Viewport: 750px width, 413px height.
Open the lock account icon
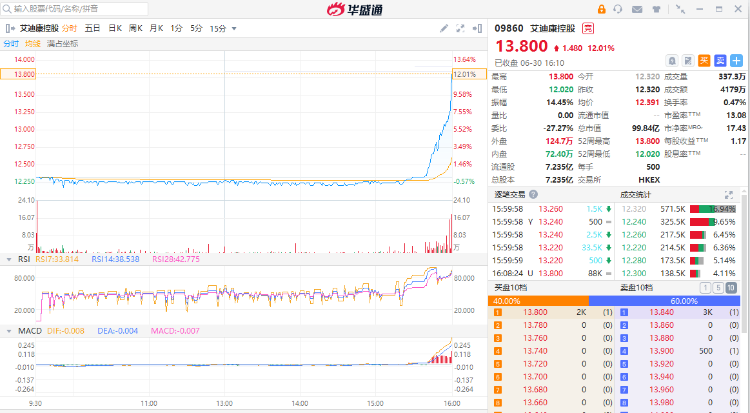point(602,9)
